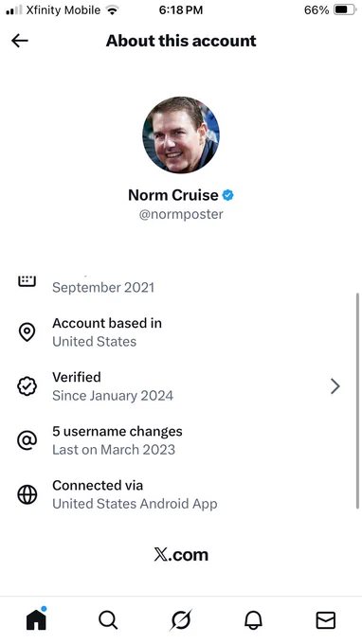
Task: Tap the back arrow icon
Action: point(20,40)
